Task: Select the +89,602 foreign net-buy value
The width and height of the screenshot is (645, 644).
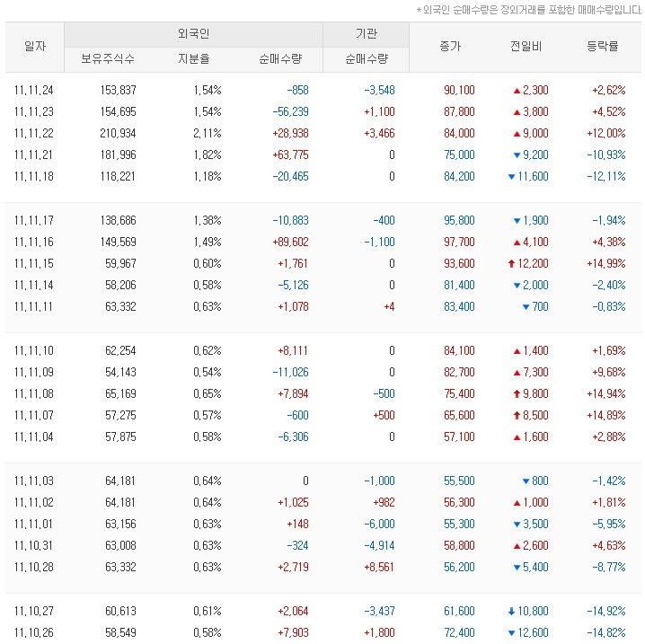Action: click(x=283, y=242)
